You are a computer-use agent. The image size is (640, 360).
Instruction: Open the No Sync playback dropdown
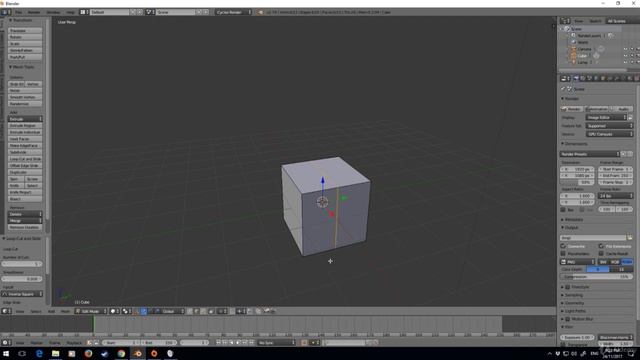click(276, 343)
